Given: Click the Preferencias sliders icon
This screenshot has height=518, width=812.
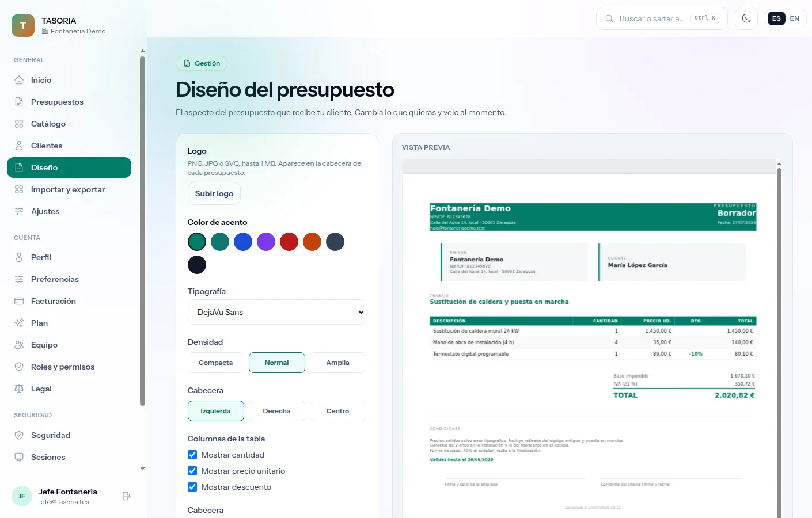Looking at the screenshot, I should (x=19, y=279).
